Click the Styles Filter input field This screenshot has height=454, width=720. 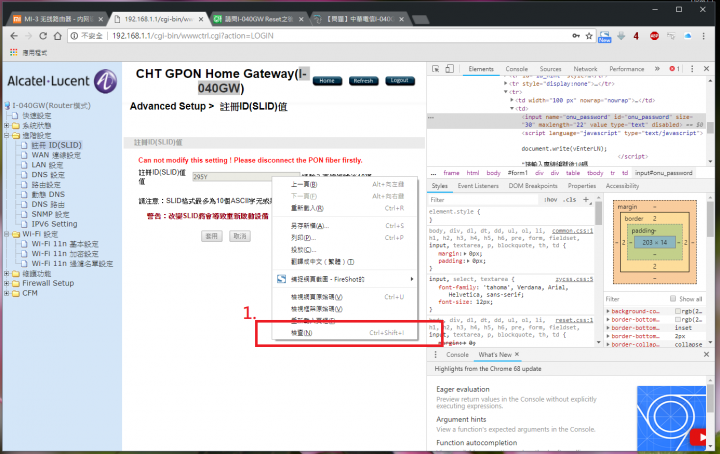pos(483,200)
